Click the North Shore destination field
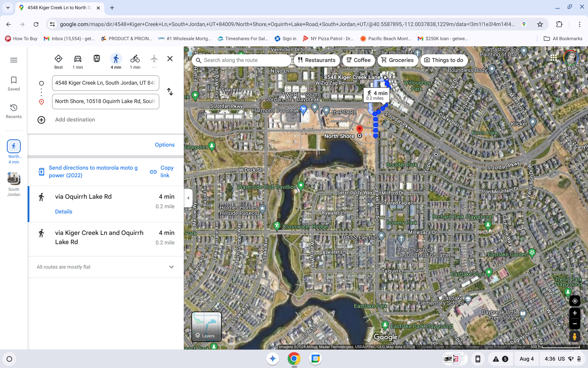 pos(106,102)
